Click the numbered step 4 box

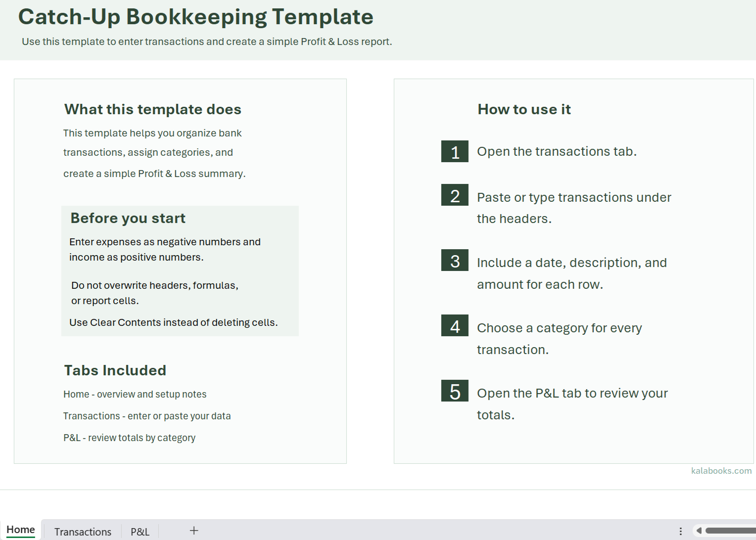455,325
